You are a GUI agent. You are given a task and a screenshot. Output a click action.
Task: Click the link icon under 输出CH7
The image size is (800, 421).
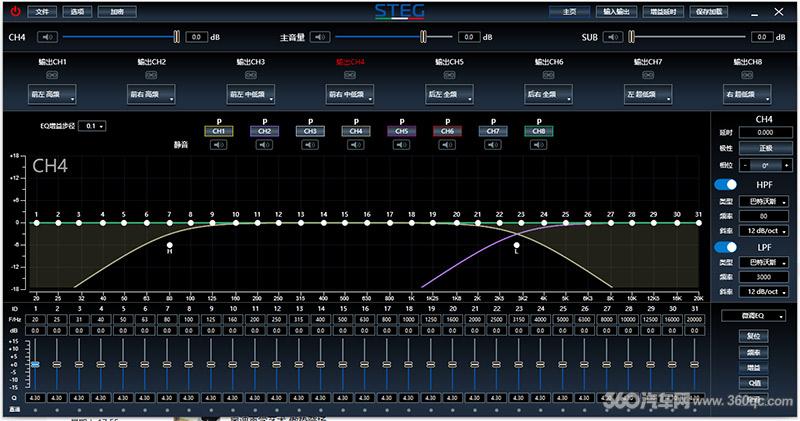[x=648, y=75]
